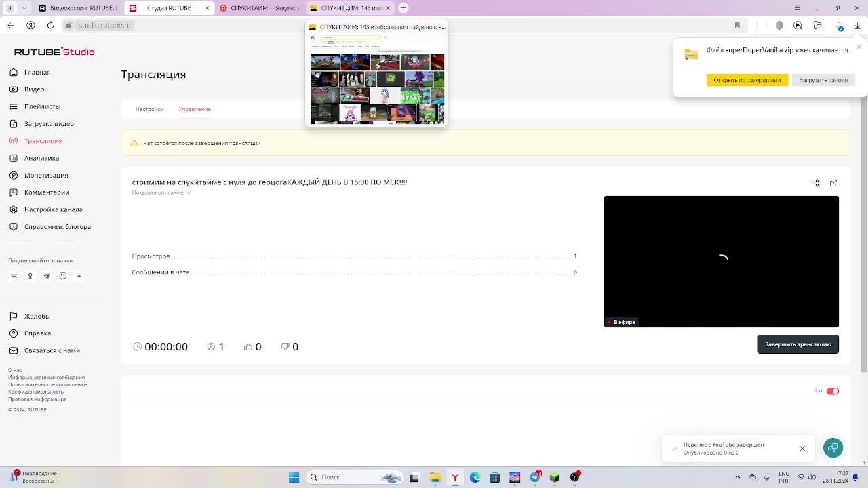Open Справочник блогера in the sidebar
This screenshot has height=488, width=868.
pos(50,226)
